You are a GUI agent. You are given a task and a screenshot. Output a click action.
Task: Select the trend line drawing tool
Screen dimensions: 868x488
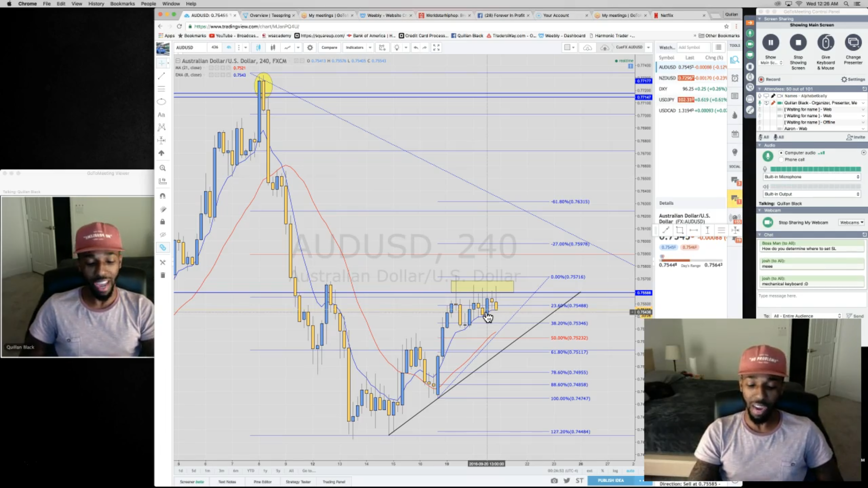pyautogui.click(x=161, y=76)
